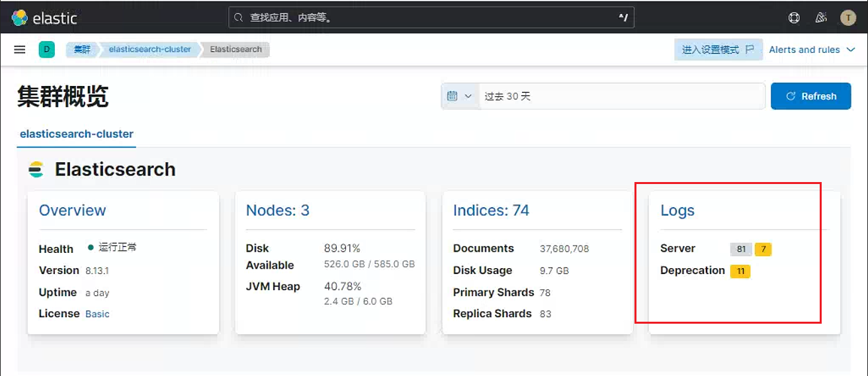Click the Disk Usage label

coord(483,271)
